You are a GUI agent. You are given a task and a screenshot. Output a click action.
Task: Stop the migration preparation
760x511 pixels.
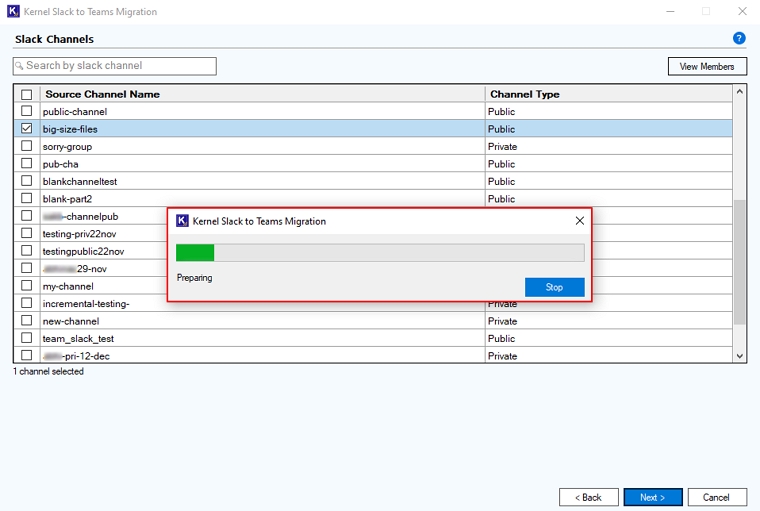pyautogui.click(x=554, y=287)
